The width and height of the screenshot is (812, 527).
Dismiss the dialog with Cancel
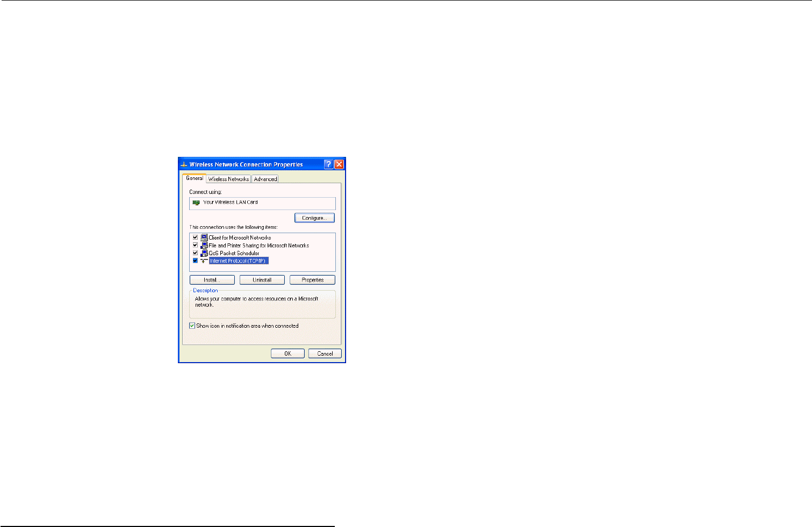(325, 353)
